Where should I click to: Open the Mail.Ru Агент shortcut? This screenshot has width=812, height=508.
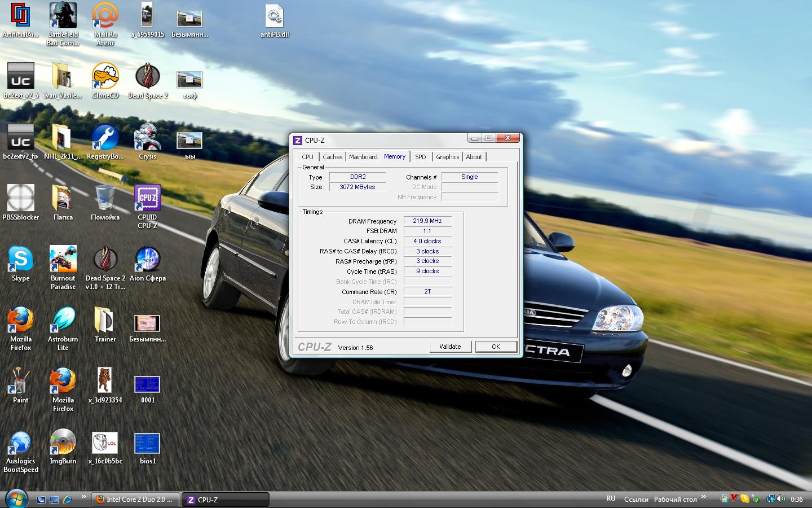click(x=105, y=16)
